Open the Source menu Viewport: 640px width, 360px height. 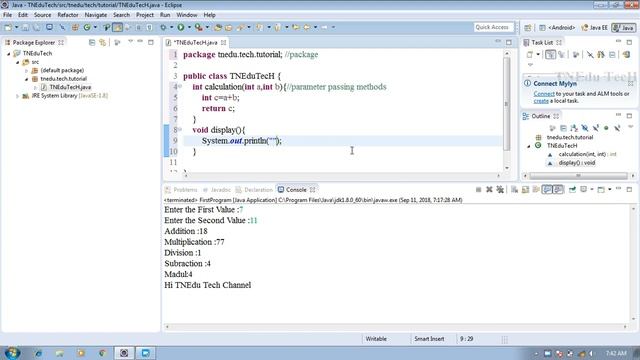tap(42, 15)
